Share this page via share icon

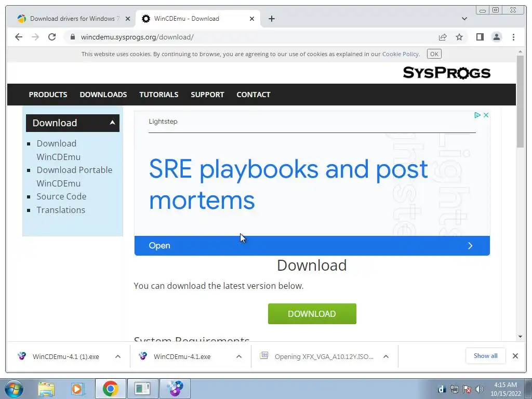coord(443,37)
